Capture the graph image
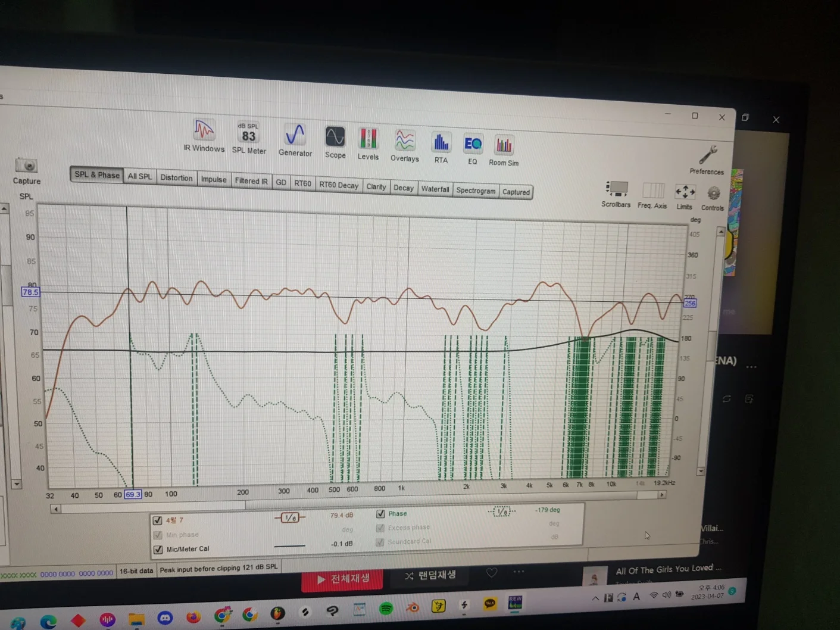Image resolution: width=840 pixels, height=630 pixels. pyautogui.click(x=27, y=171)
